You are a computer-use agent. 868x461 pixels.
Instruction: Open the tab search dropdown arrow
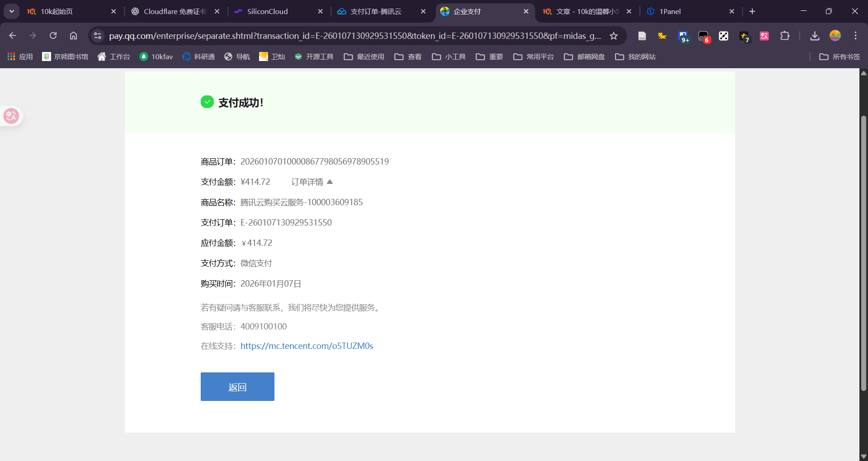pos(12,11)
